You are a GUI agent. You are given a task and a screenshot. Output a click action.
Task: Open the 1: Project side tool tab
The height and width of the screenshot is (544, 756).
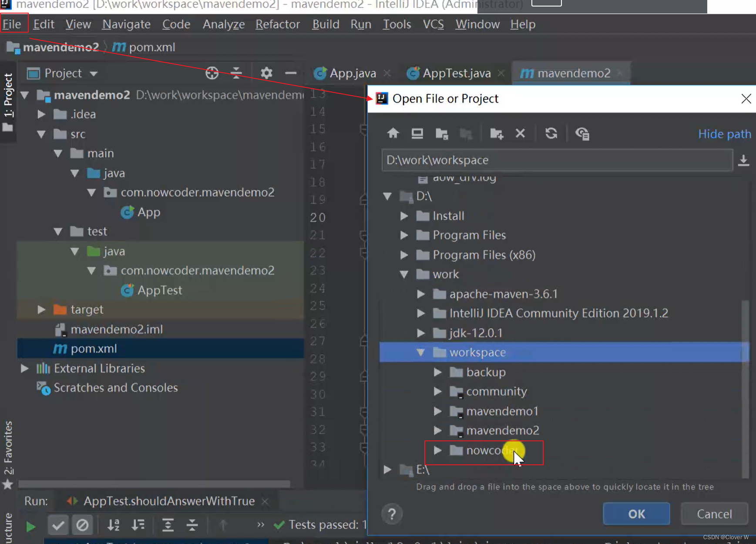(x=8, y=102)
